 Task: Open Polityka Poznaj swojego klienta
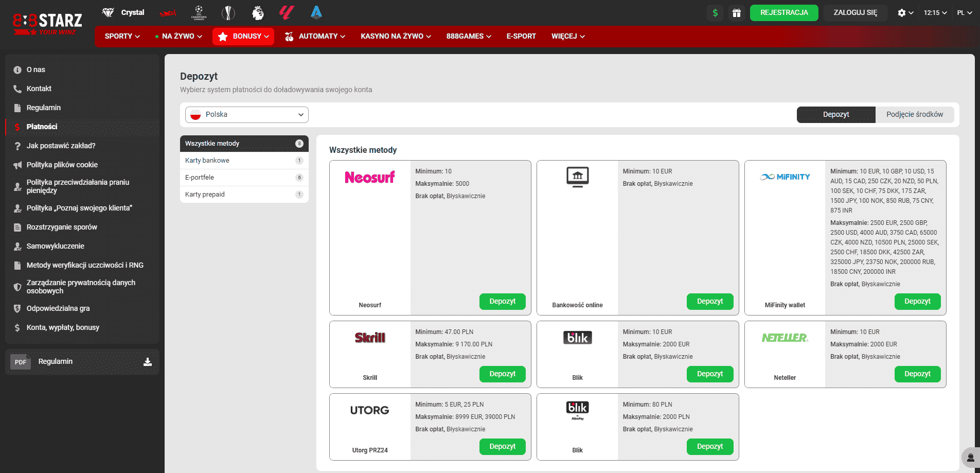79,208
